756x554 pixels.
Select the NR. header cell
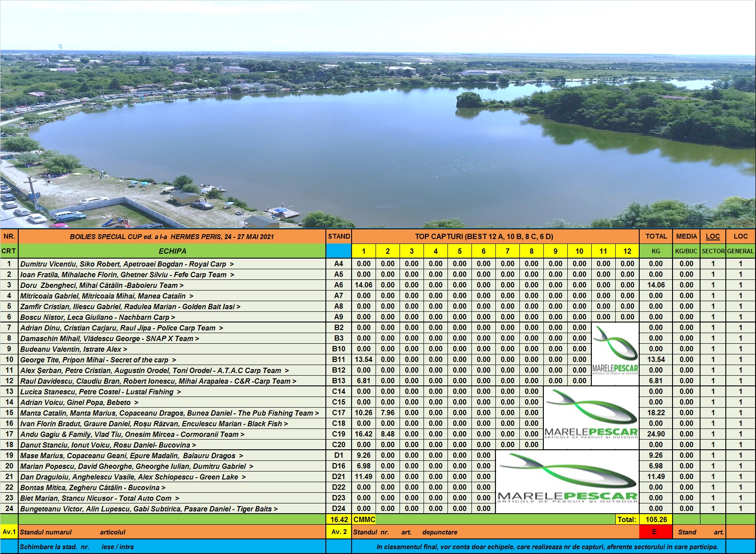click(9, 236)
